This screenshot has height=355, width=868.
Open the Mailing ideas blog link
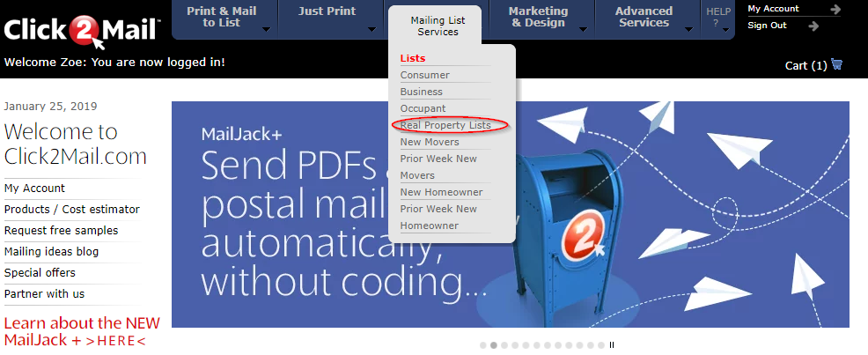51,251
